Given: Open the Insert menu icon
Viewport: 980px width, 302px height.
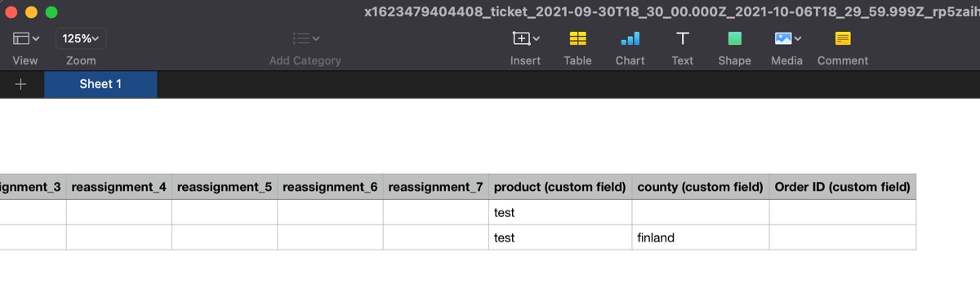Looking at the screenshot, I should coord(525,38).
